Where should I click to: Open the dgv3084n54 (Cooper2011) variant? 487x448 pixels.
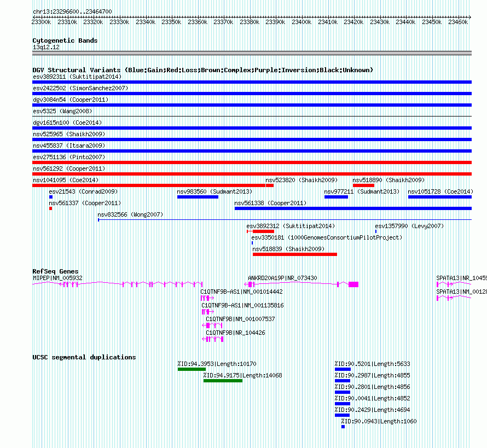[252, 105]
